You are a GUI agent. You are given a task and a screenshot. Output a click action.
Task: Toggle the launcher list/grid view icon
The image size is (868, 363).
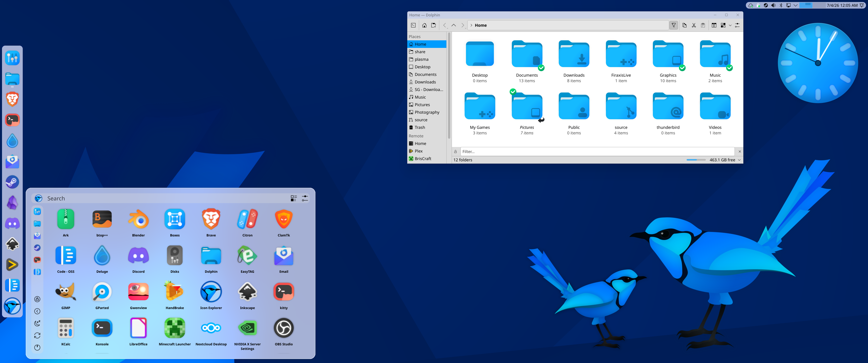tap(293, 198)
